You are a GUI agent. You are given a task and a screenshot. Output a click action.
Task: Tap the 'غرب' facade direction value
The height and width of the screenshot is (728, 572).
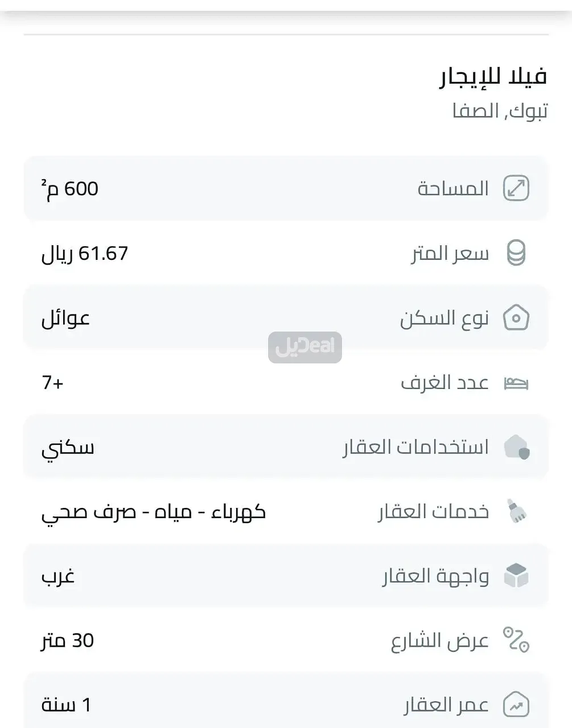pyautogui.click(x=58, y=577)
